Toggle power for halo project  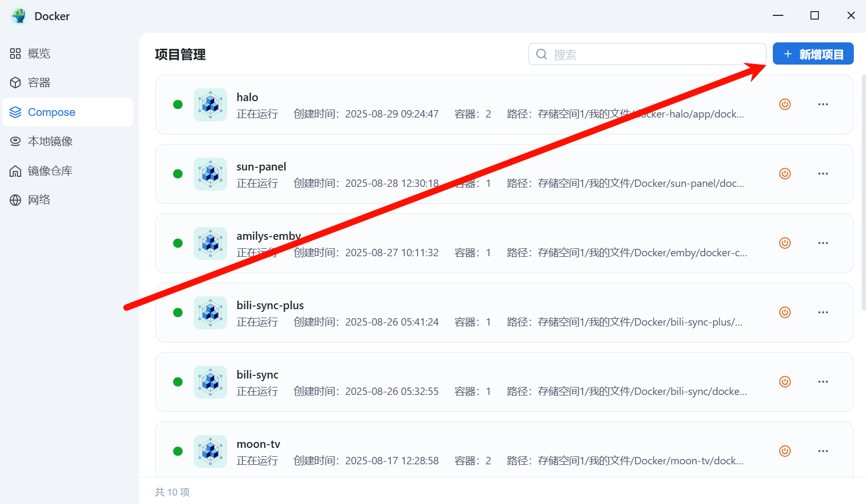pyautogui.click(x=785, y=104)
